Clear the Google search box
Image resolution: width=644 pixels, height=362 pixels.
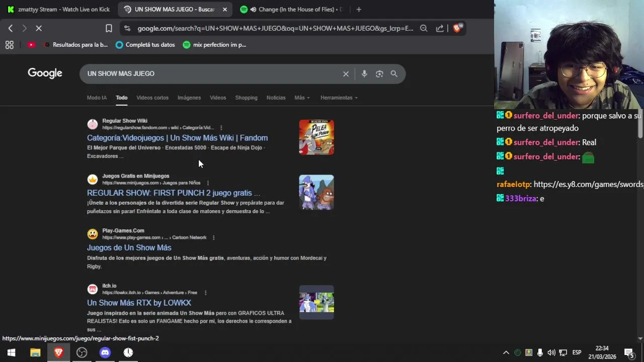pos(346,74)
